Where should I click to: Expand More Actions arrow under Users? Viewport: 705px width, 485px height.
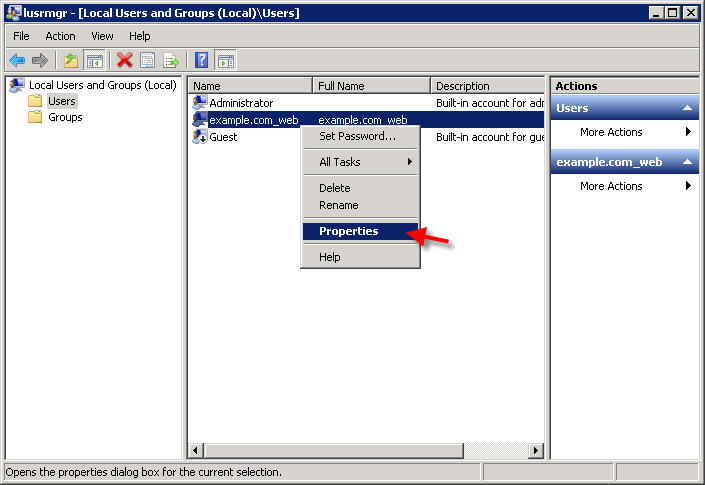(688, 132)
